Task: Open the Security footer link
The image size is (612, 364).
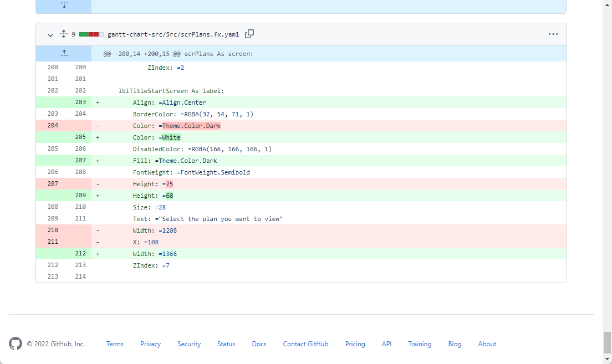Action: (x=189, y=344)
